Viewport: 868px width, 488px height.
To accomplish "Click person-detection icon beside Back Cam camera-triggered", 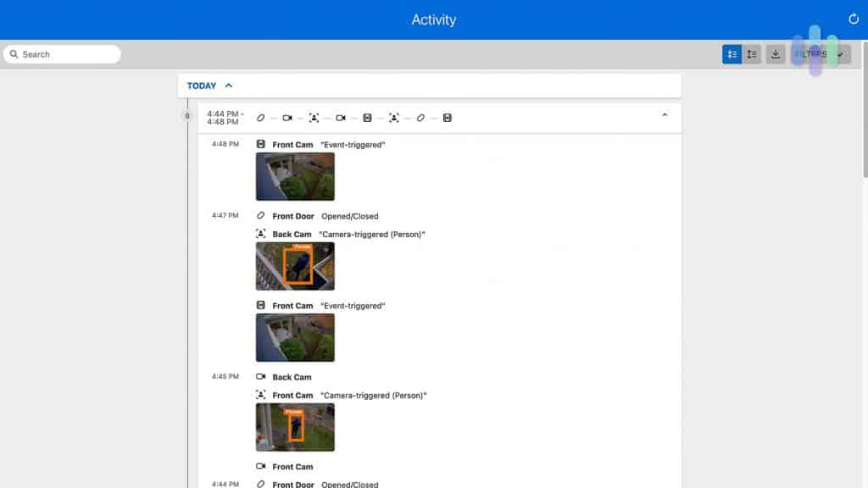I will (261, 234).
